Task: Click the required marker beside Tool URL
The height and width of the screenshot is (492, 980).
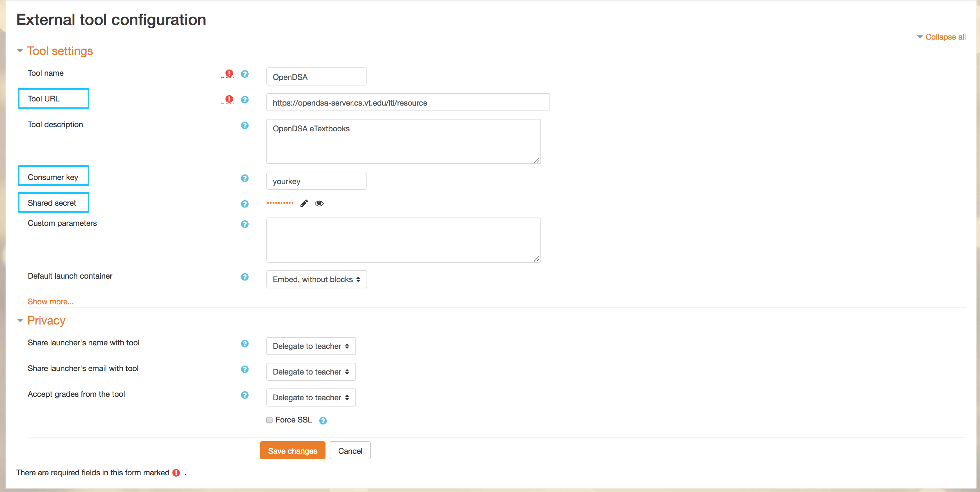Action: point(229,99)
